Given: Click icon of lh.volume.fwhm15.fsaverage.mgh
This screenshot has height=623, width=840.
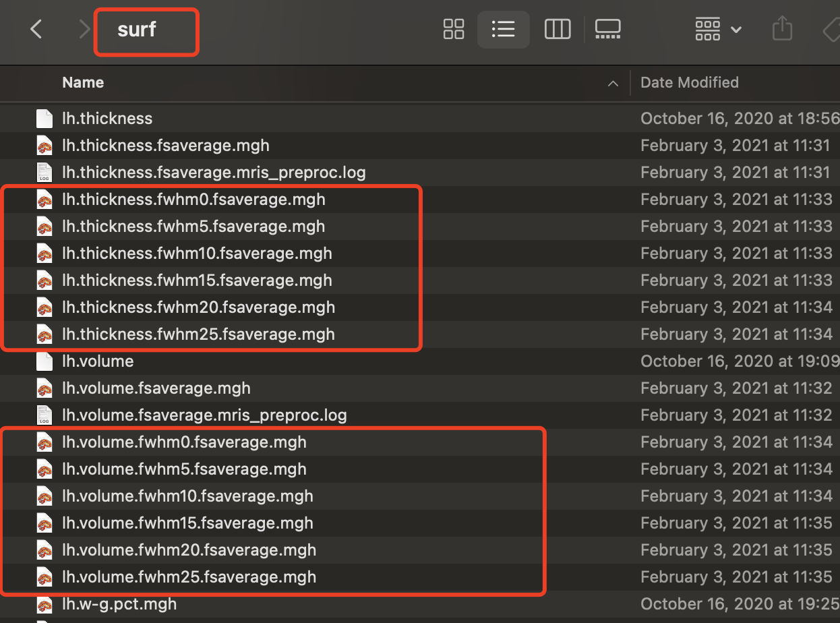Looking at the screenshot, I should [44, 523].
